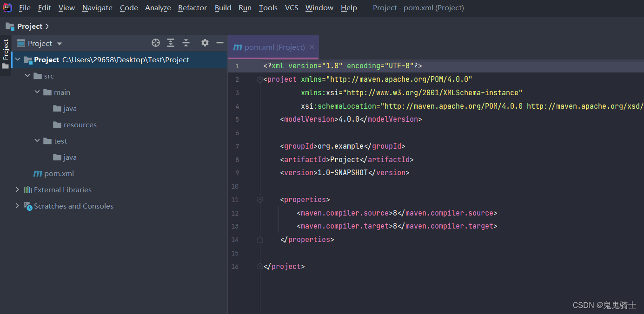Click the locate/select opened file target icon
The width and height of the screenshot is (644, 314).
tap(156, 43)
